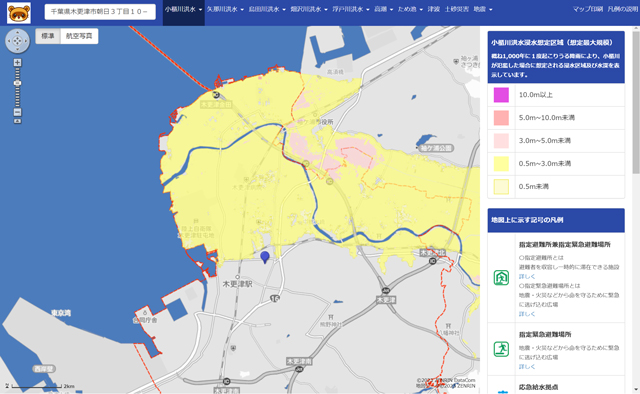Click the マップ印刷 link
Viewport: 640px width, 394px height.
pos(587,9)
